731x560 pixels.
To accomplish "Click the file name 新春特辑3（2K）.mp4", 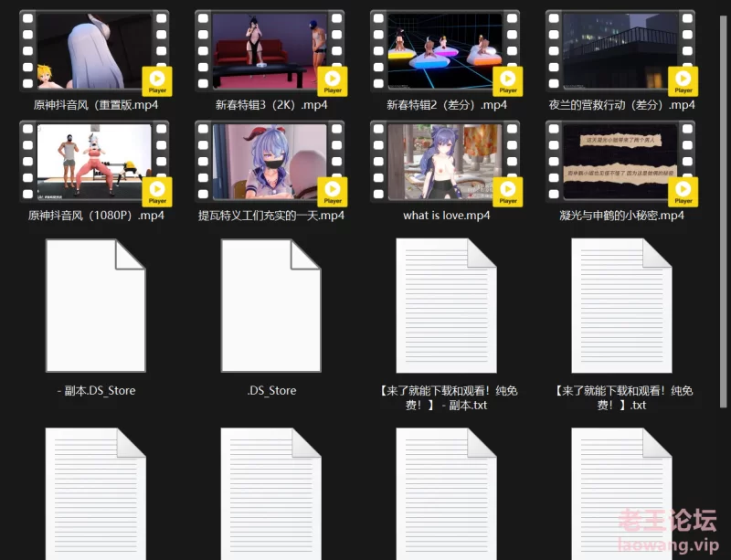I will (x=271, y=105).
